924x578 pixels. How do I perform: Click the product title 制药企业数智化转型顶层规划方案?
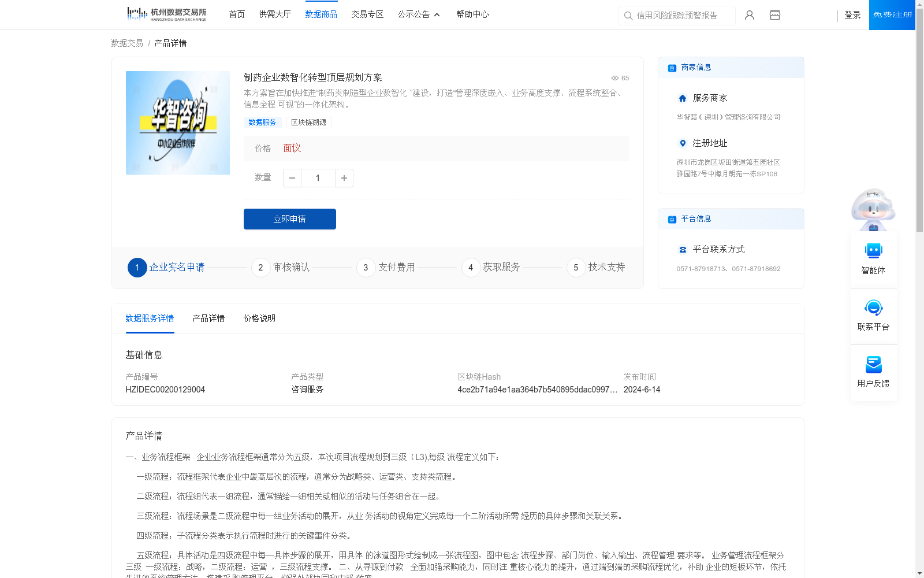313,77
